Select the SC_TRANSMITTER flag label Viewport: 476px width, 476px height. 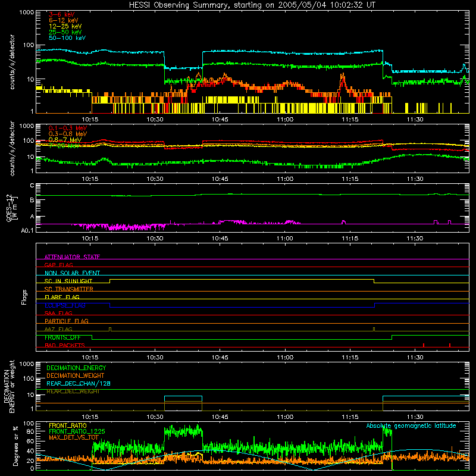[69, 289]
